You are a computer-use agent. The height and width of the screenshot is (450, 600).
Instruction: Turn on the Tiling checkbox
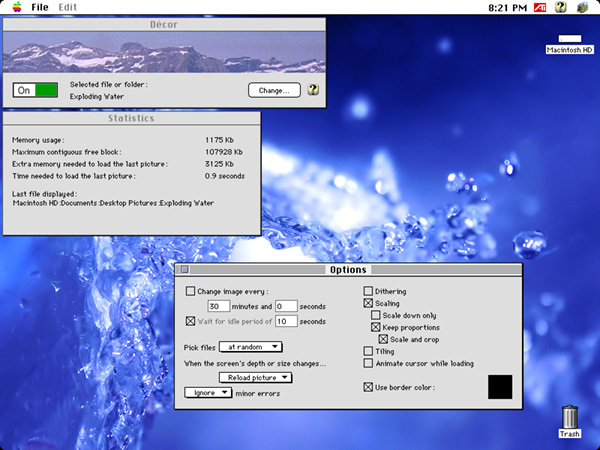pyautogui.click(x=368, y=351)
